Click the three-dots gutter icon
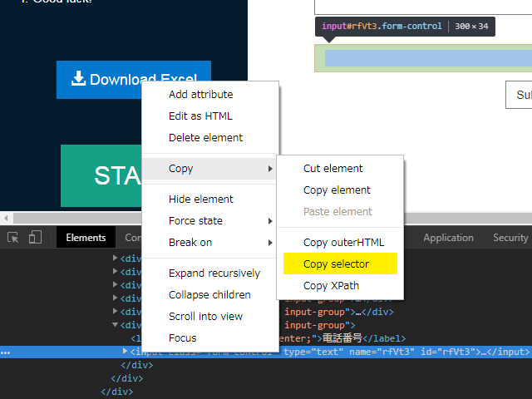 pos(6,352)
